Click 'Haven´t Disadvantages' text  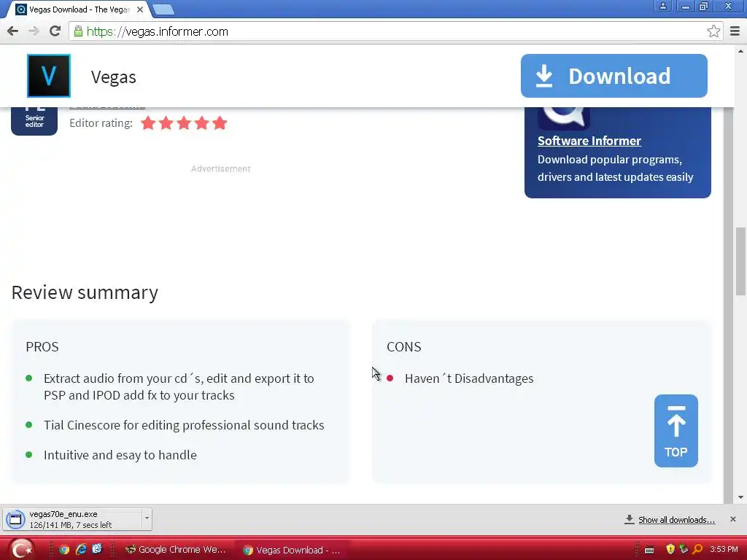click(x=469, y=378)
